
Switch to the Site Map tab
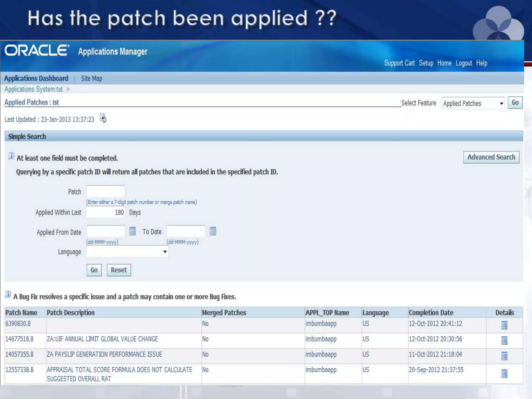point(91,78)
